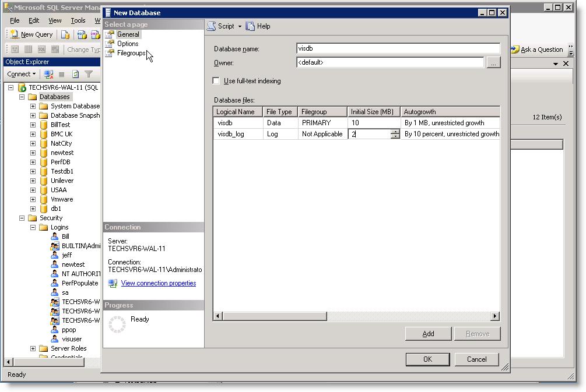The width and height of the screenshot is (586, 392).
Task: Collapse the Databases tree node
Action: (x=22, y=97)
